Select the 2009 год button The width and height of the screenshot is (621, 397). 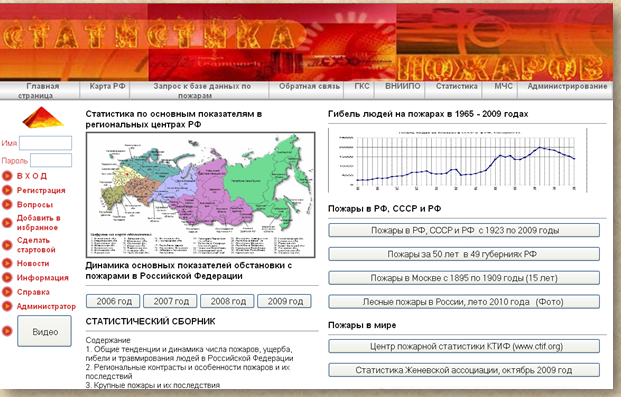point(284,301)
